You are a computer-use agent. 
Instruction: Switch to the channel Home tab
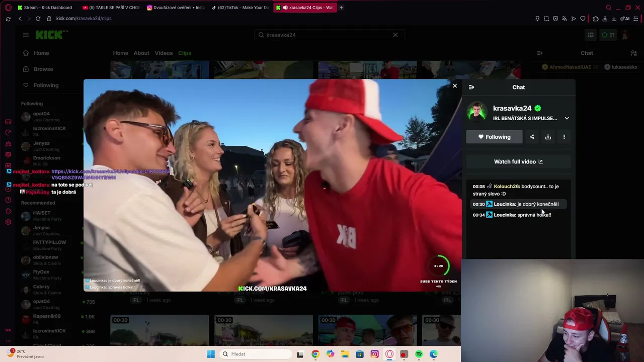(x=120, y=53)
